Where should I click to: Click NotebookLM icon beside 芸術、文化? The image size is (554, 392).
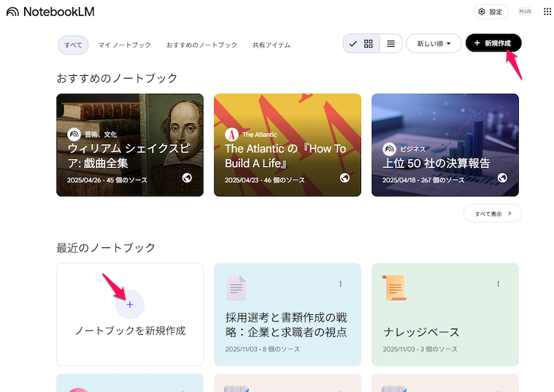[74, 134]
